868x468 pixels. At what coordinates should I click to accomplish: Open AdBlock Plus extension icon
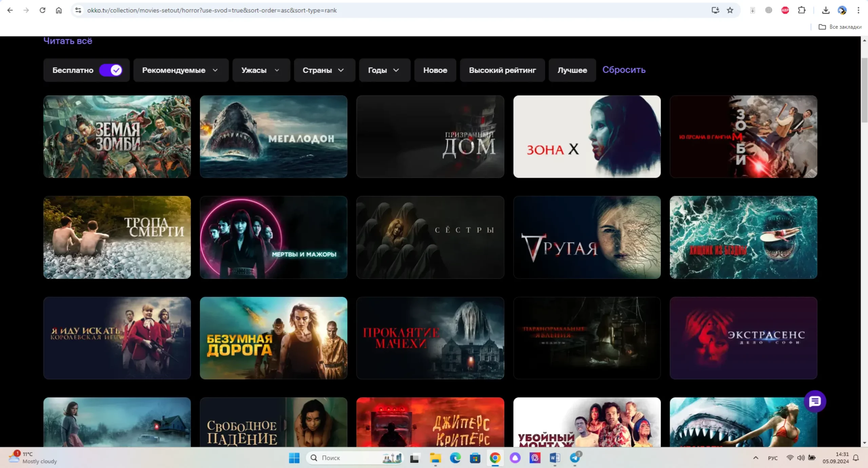tap(785, 10)
